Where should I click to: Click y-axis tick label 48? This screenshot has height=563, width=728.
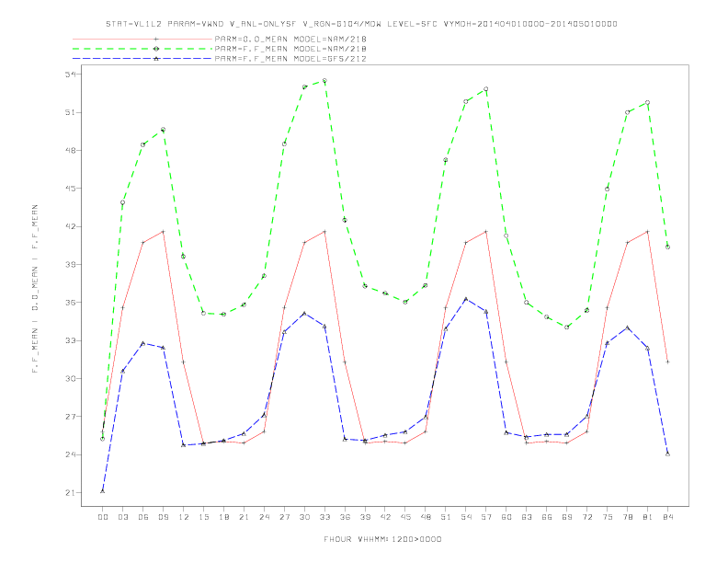coord(71,151)
